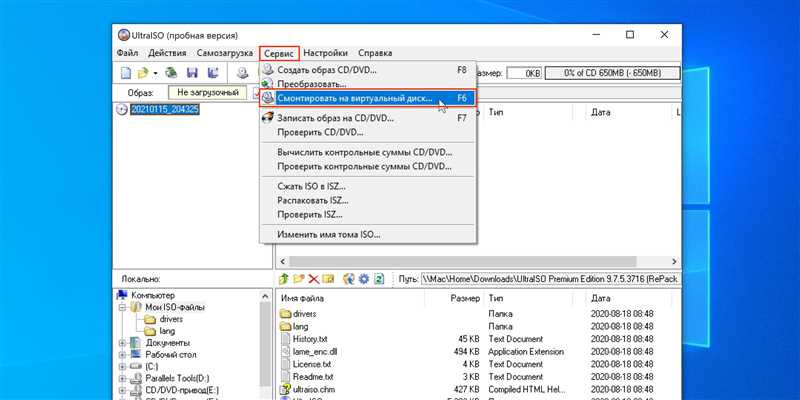Click the Не загрузочный boot status button
This screenshot has width=800, height=400.
(208, 93)
